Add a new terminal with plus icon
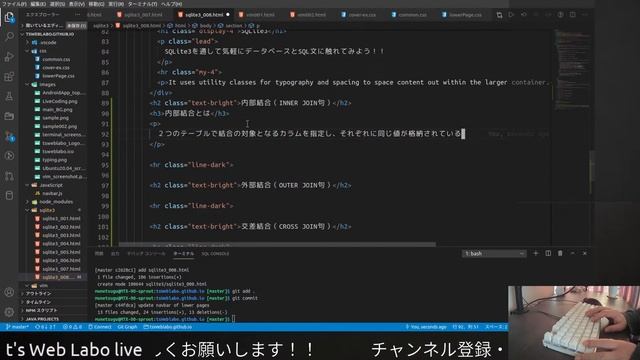Image resolution: width=640 pixels, height=360 pixels. pyautogui.click(x=536, y=253)
